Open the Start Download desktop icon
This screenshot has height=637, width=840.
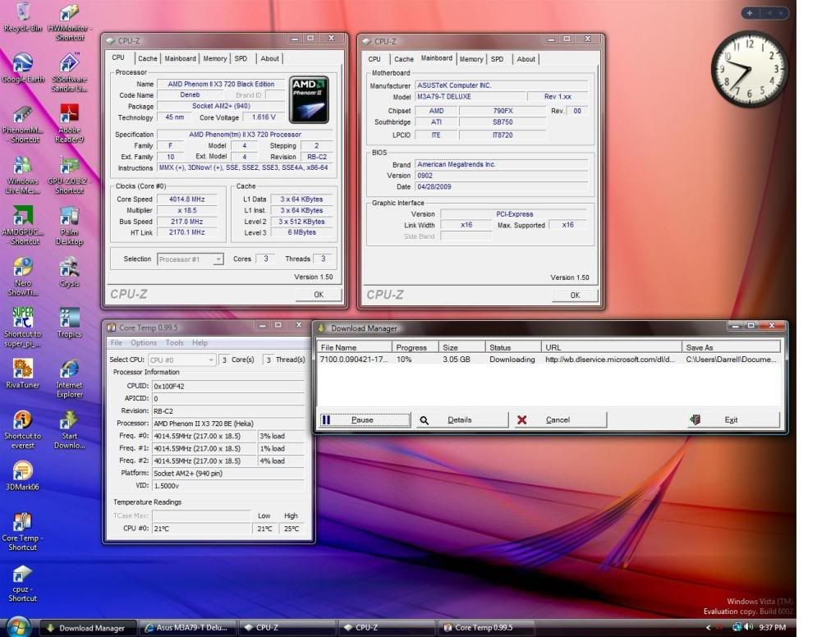69,429
